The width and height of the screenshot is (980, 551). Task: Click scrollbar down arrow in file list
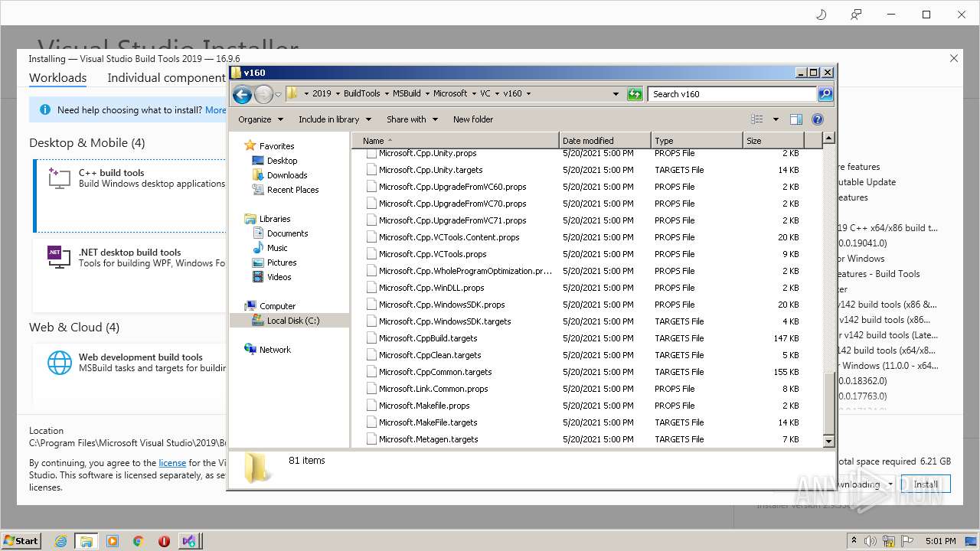pyautogui.click(x=828, y=442)
